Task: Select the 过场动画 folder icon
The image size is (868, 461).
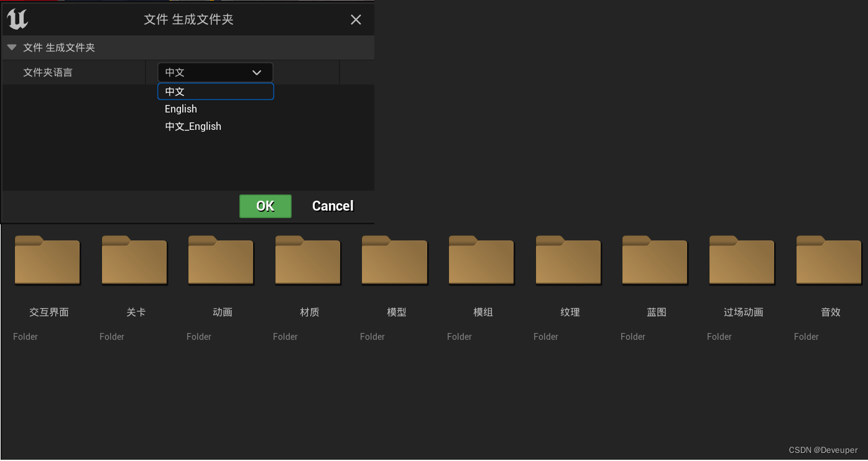Action: point(742,260)
